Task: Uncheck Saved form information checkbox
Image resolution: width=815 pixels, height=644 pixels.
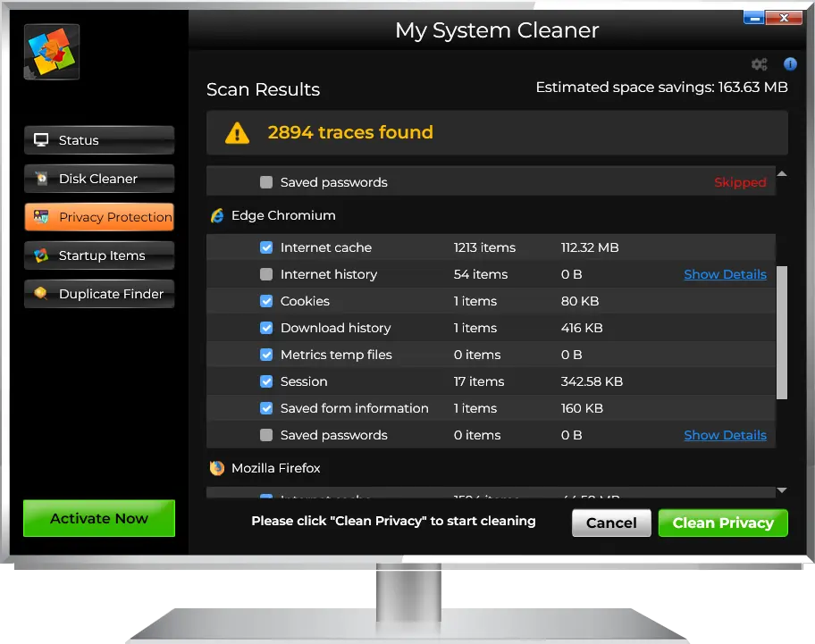Action: tap(266, 408)
